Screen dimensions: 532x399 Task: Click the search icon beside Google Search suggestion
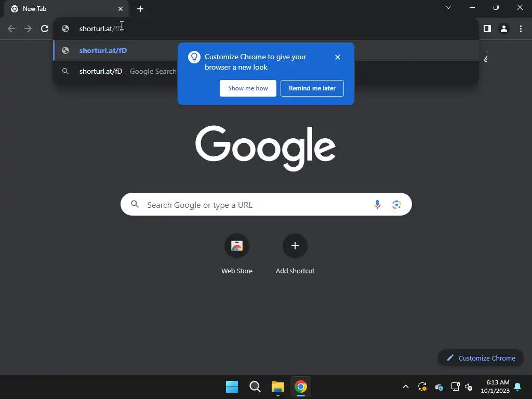pyautogui.click(x=65, y=71)
